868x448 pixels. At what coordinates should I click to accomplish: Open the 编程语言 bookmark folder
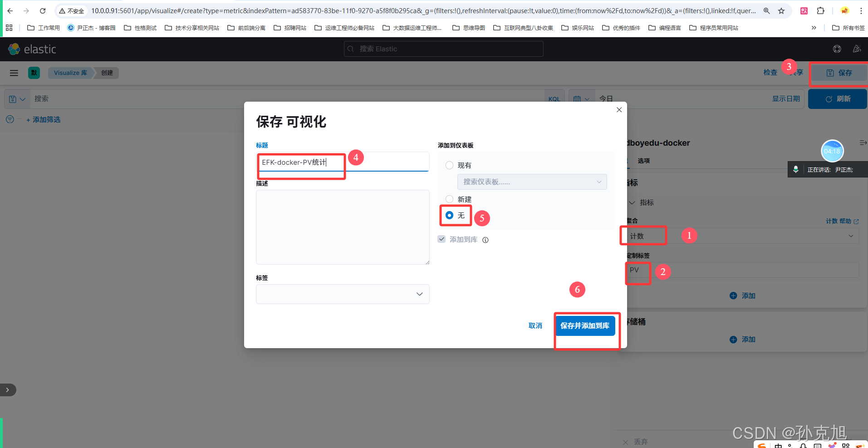pos(665,28)
